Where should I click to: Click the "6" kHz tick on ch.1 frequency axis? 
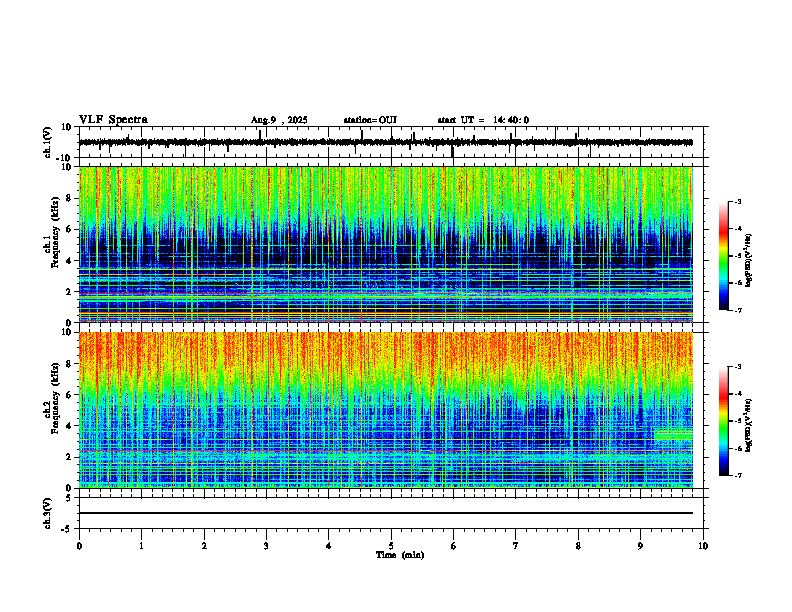click(71, 229)
